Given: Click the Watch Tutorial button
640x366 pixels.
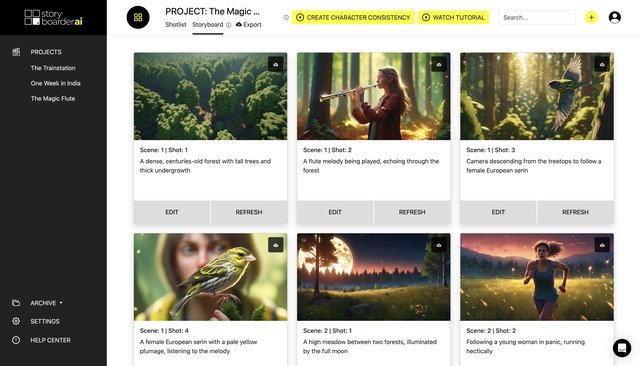Looking at the screenshot, I should coord(453,18).
